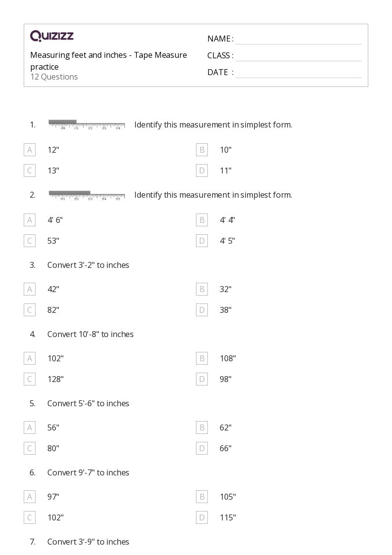Image resolution: width=392 pixels, height=555 pixels.
Task: Tick box B for 108" answer
Action: [x=201, y=358]
